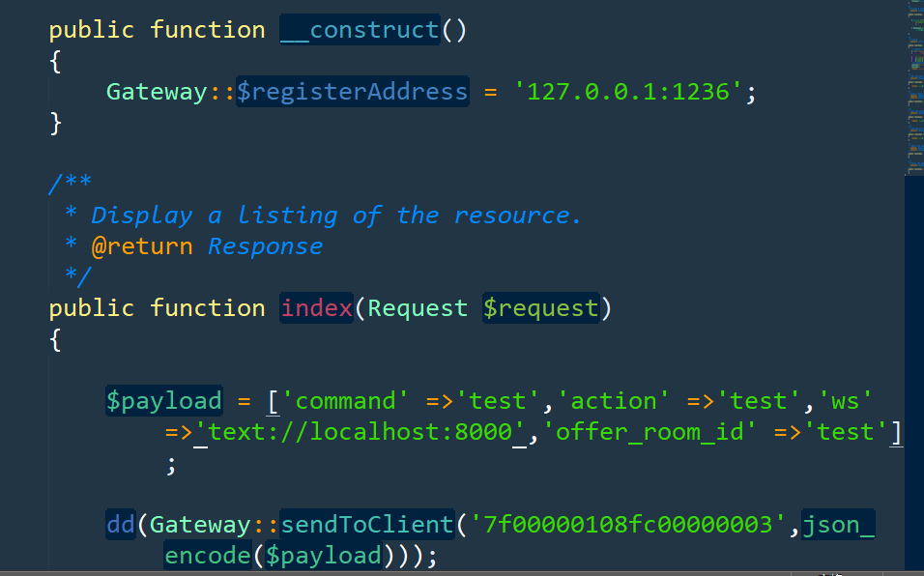Click the dd function call
This screenshot has width=924, height=576.
121,524
